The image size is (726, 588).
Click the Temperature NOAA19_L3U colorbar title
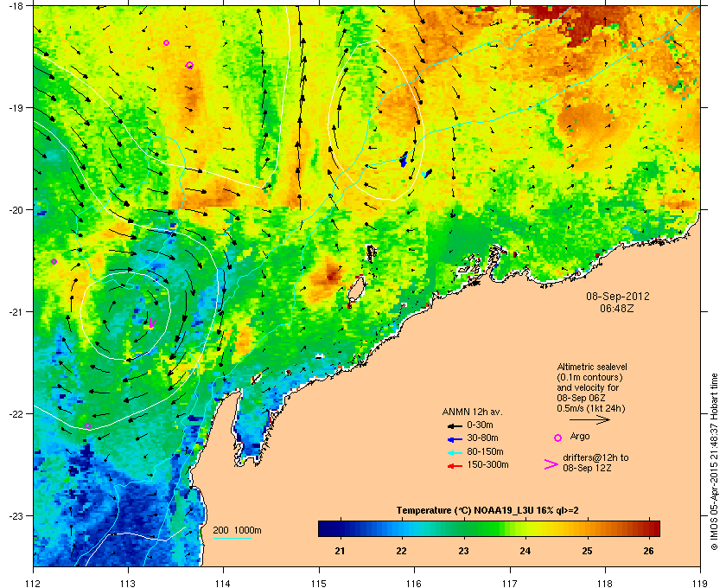tap(487, 511)
